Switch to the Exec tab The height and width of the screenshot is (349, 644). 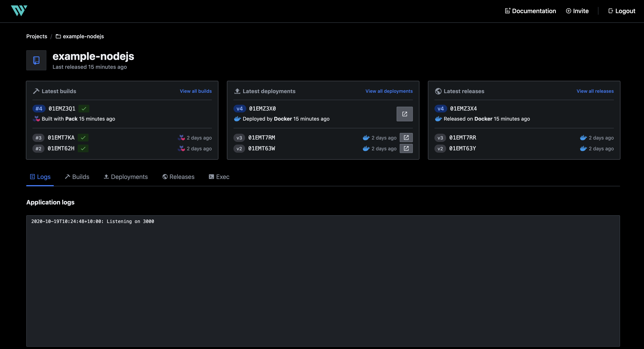click(x=219, y=177)
